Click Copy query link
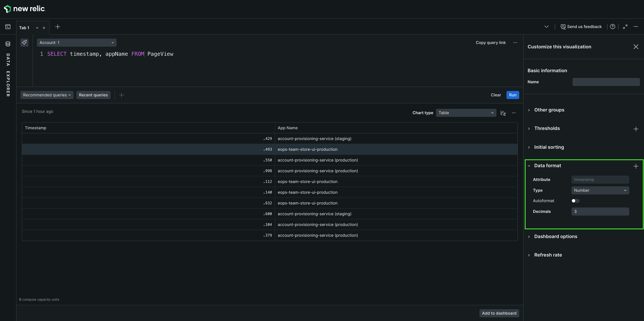 (491, 42)
